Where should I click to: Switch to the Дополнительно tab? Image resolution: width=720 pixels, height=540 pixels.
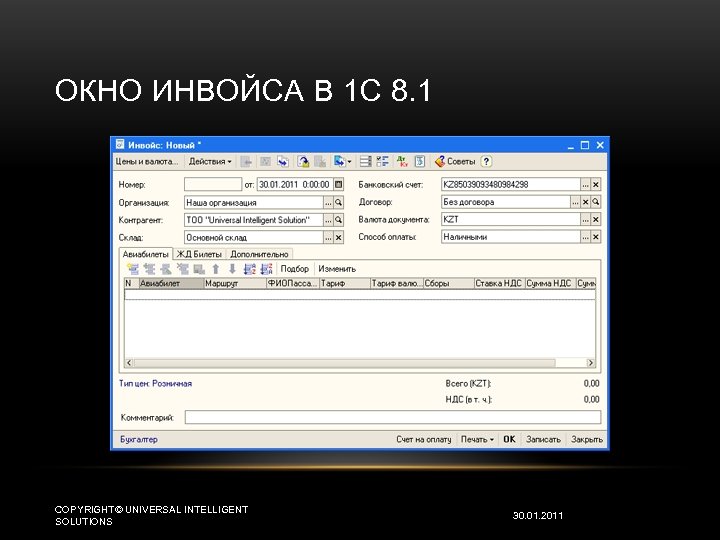[259, 254]
